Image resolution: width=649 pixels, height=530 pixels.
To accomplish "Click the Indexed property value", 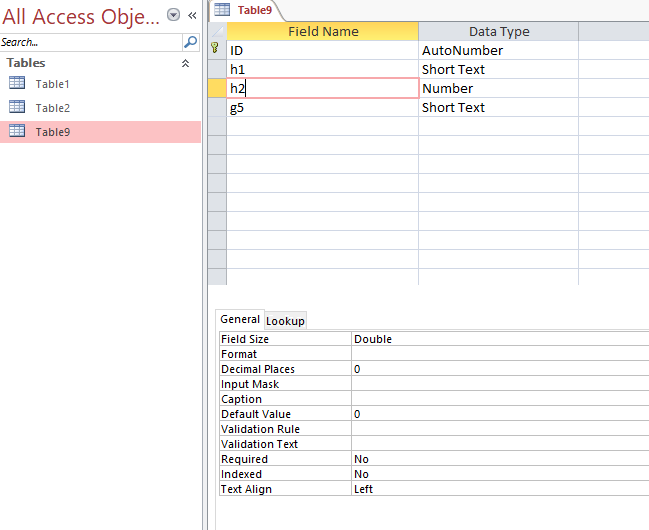I will click(500, 474).
